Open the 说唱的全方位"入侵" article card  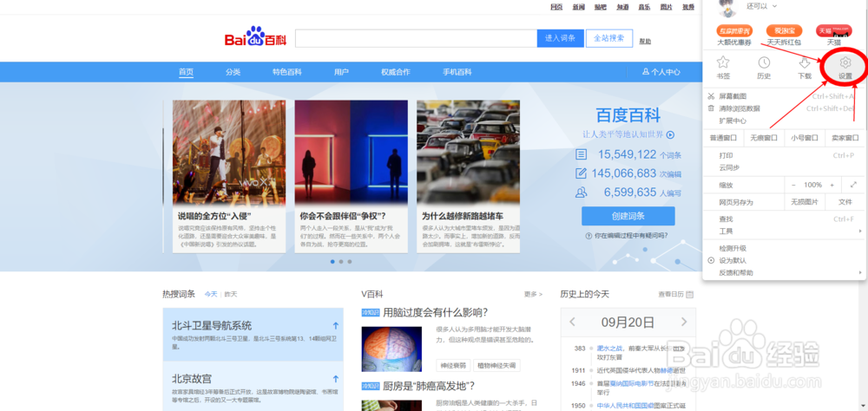[x=229, y=177]
